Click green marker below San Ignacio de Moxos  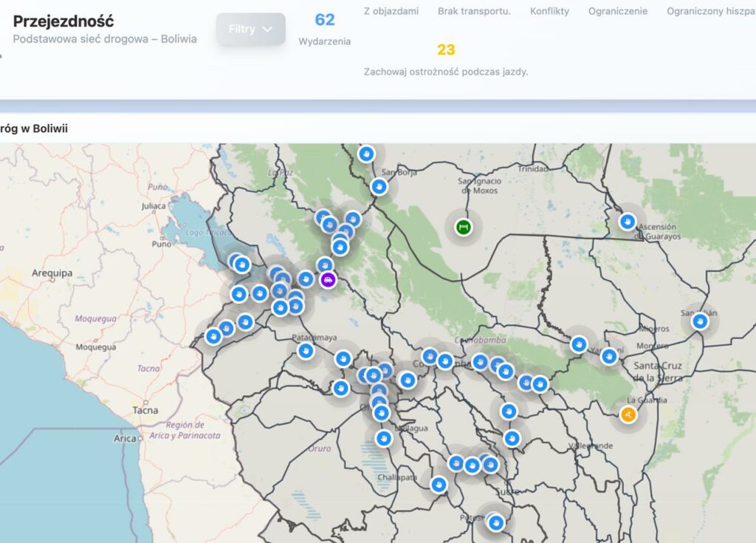pos(464,226)
